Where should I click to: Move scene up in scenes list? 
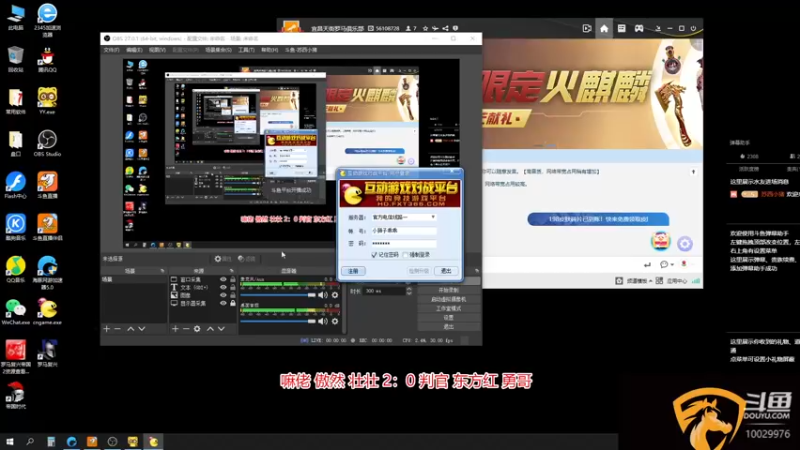tap(131, 329)
